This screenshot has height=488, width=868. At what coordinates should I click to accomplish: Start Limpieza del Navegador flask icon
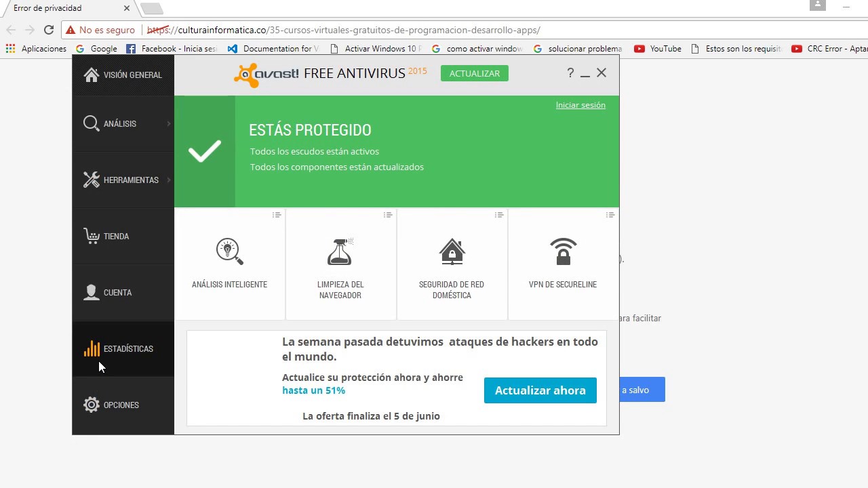(340, 251)
